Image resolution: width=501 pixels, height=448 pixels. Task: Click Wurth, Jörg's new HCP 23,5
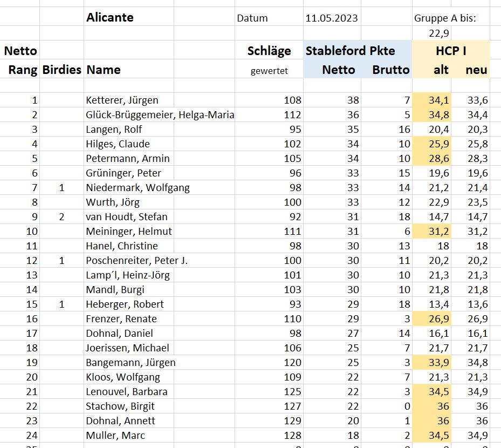pos(470,202)
